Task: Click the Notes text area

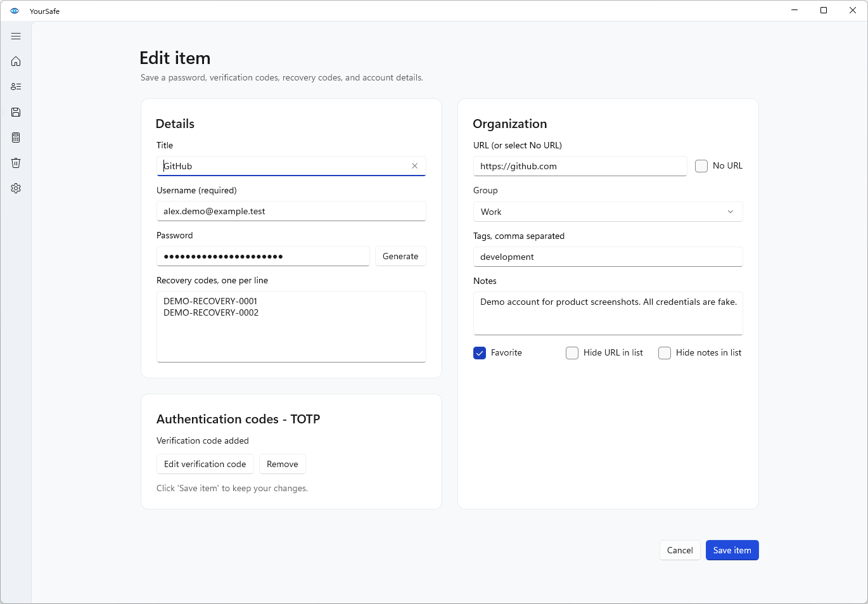Action: click(608, 313)
